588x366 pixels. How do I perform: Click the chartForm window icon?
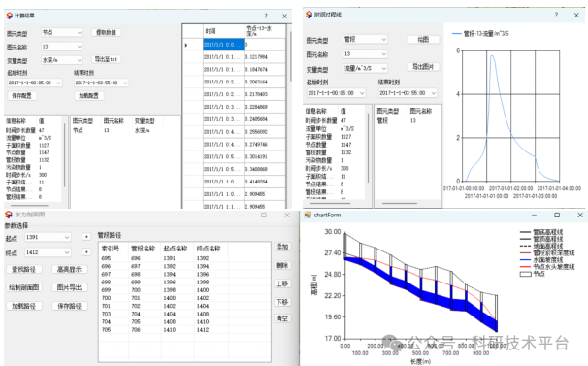(308, 215)
